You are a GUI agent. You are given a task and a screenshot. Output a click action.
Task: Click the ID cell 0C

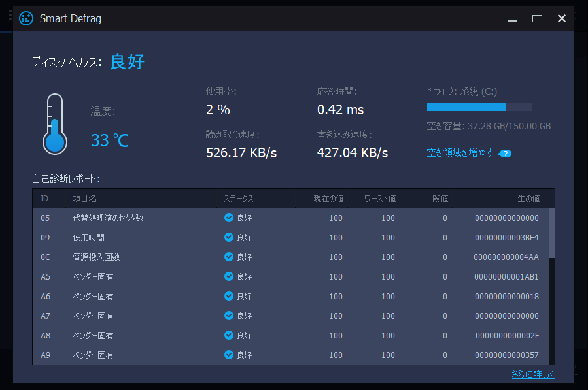tap(45, 257)
